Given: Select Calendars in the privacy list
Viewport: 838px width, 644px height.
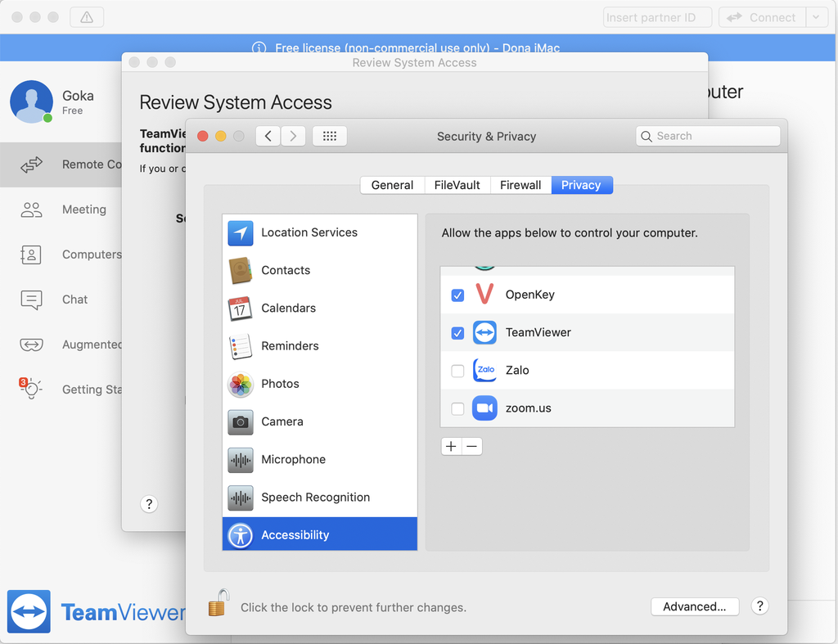Looking at the screenshot, I should click(320, 308).
